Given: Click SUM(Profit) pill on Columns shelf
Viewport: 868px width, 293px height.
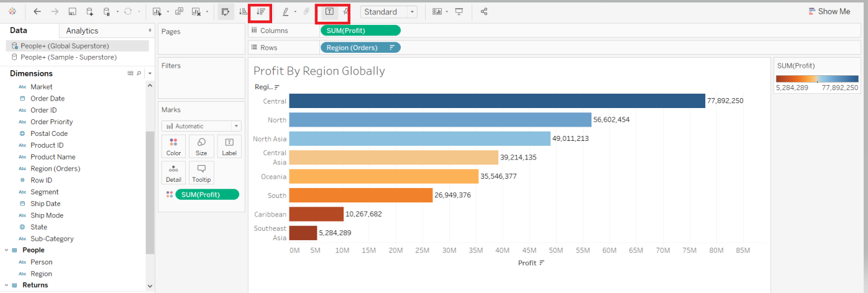Looking at the screenshot, I should (360, 30).
